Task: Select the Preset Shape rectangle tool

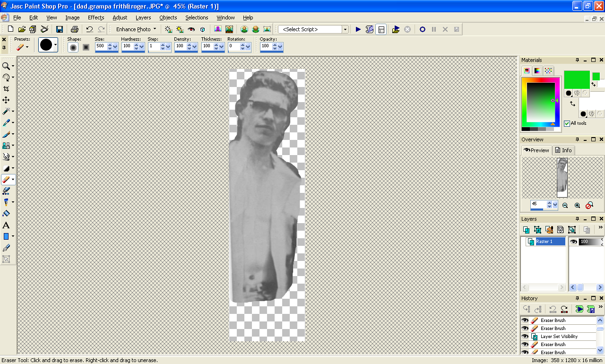Action: point(6,236)
